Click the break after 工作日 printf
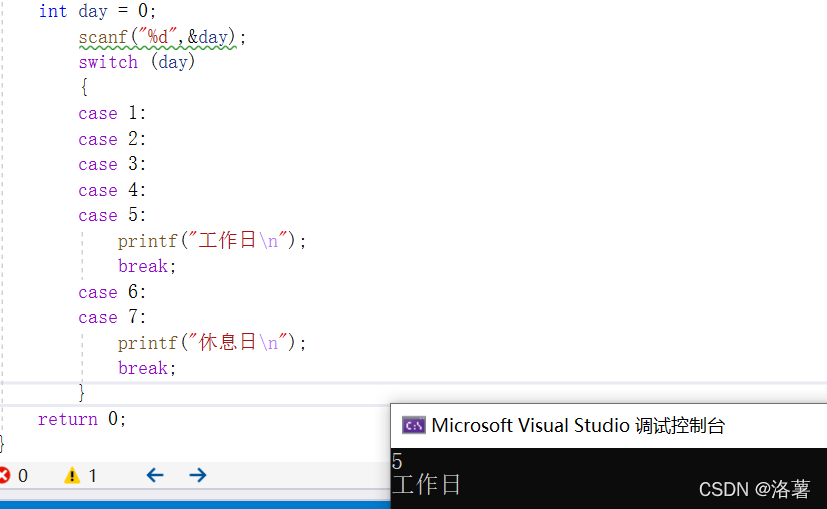 pyautogui.click(x=147, y=266)
